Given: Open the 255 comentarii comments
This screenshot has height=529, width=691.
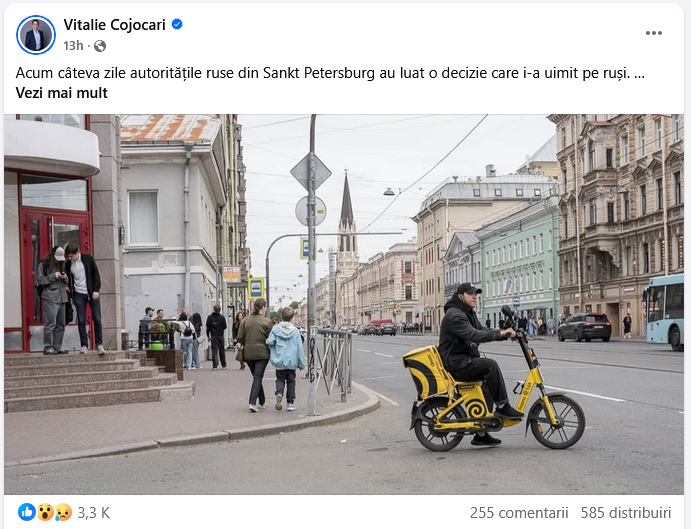Looking at the screenshot, I should 519,513.
